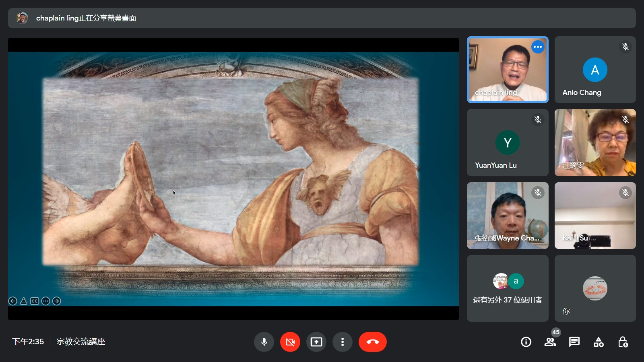Image resolution: width=644 pixels, height=362 pixels.
Task: Open more options menu in call controls
Action: [343, 342]
